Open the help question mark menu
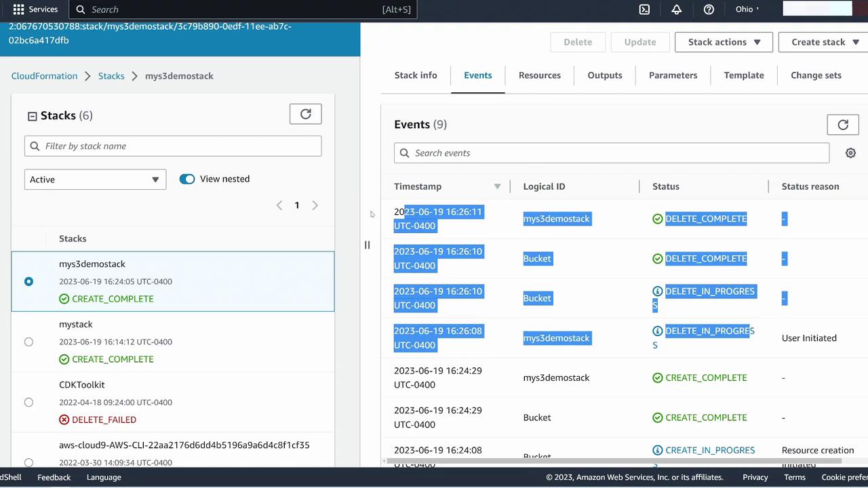 pyautogui.click(x=709, y=9)
